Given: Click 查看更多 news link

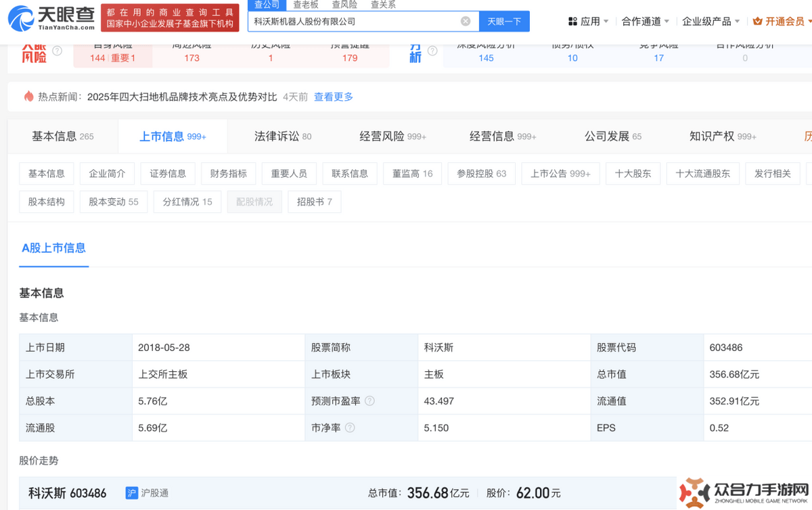Looking at the screenshot, I should tap(334, 97).
